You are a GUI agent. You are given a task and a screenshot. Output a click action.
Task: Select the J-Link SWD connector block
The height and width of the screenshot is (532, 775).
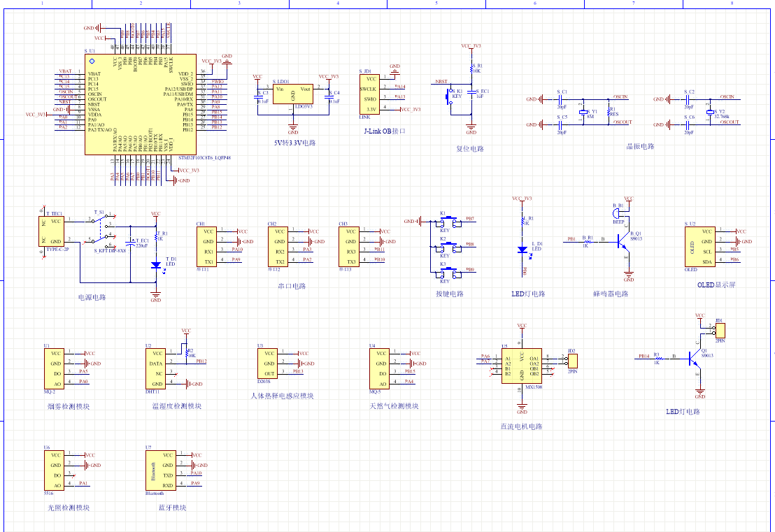point(369,94)
